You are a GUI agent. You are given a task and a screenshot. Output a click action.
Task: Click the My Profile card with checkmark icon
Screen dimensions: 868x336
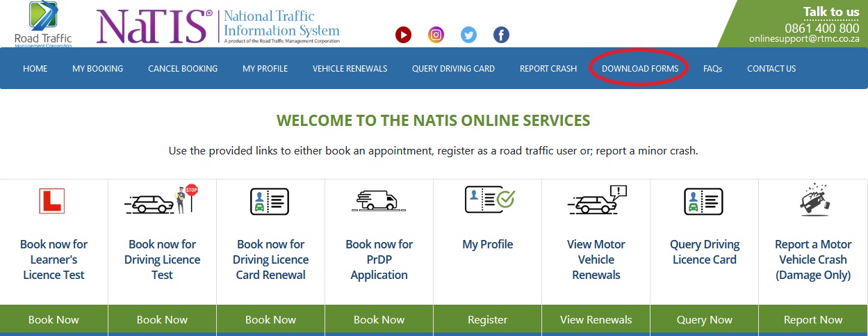coord(488,200)
